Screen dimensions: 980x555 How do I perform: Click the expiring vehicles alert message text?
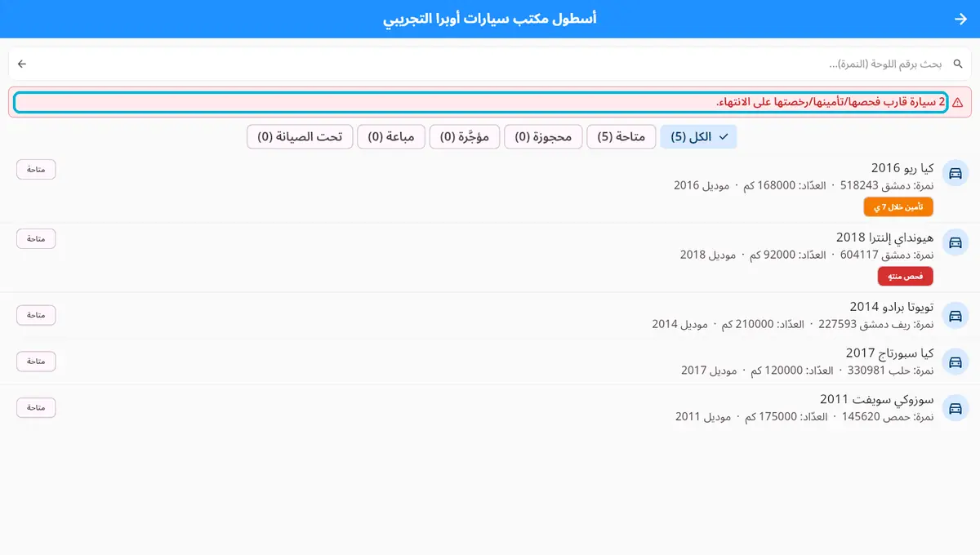(831, 103)
